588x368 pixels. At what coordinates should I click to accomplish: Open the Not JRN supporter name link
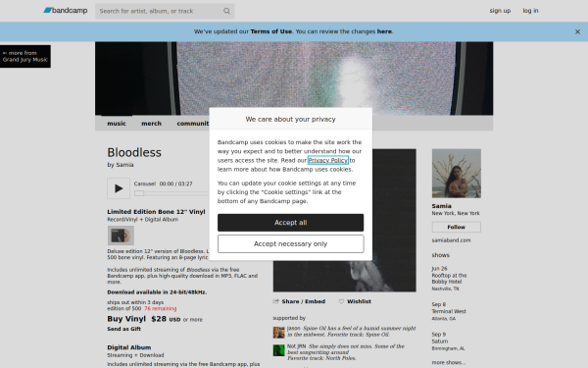pyautogui.click(x=296, y=346)
